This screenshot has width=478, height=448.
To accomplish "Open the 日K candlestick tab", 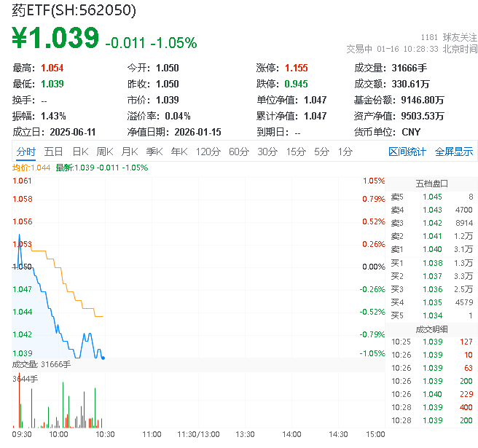I will coord(80,152).
